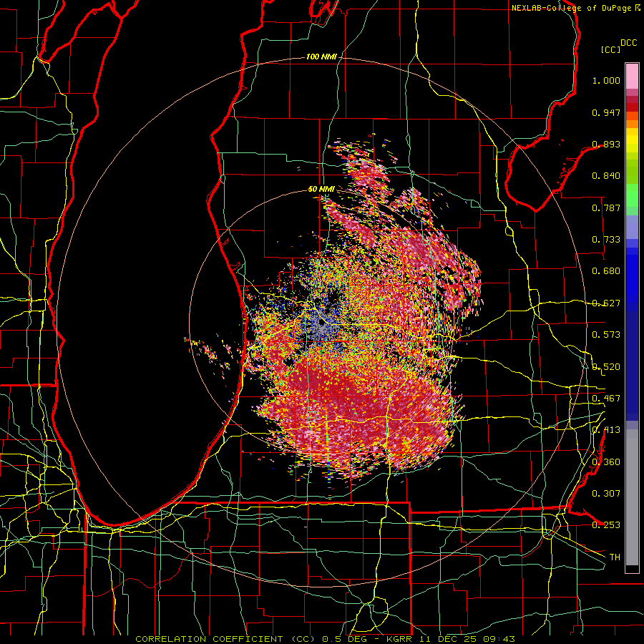Click the KGRR radar site center point

point(323,323)
